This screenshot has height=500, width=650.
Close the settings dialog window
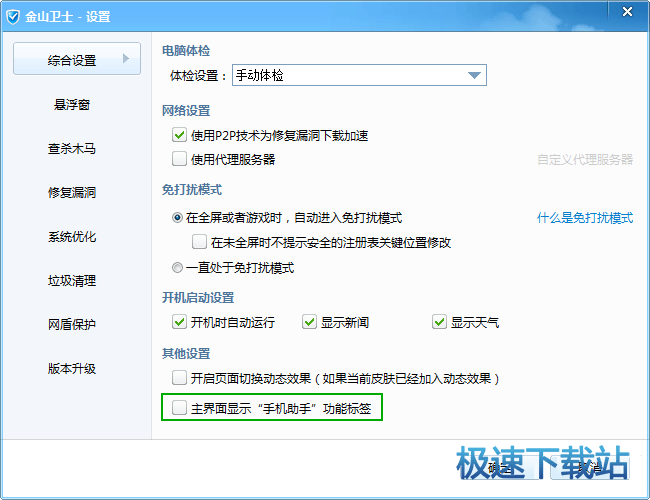(627, 12)
